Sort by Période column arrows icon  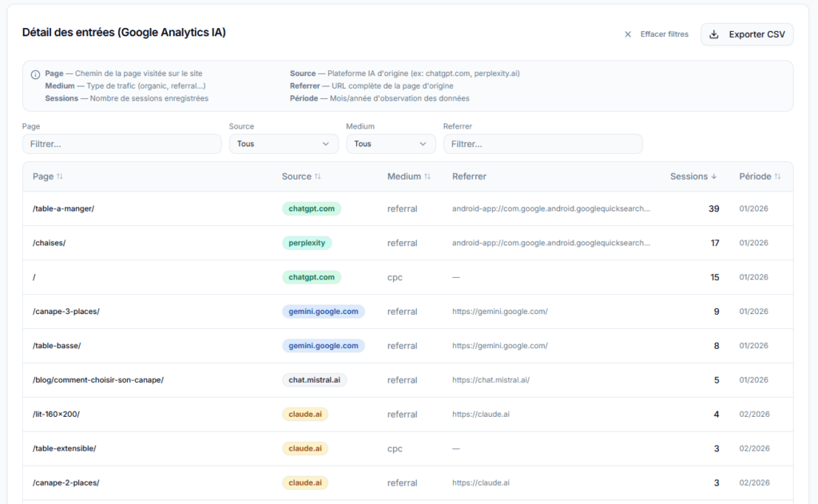777,177
